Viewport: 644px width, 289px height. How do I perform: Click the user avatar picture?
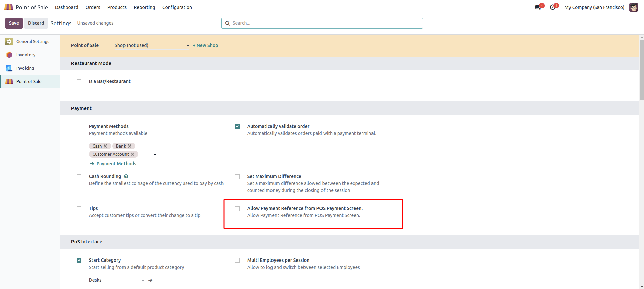[633, 7]
